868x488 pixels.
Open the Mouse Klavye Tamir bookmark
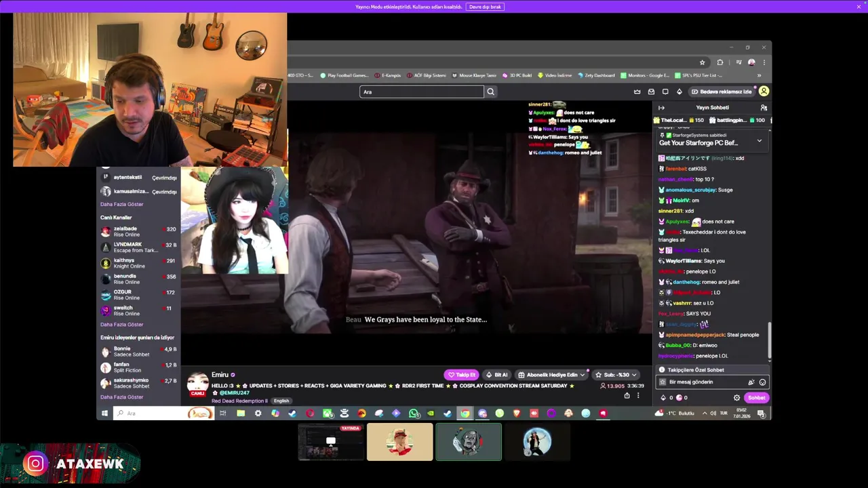[x=474, y=75]
